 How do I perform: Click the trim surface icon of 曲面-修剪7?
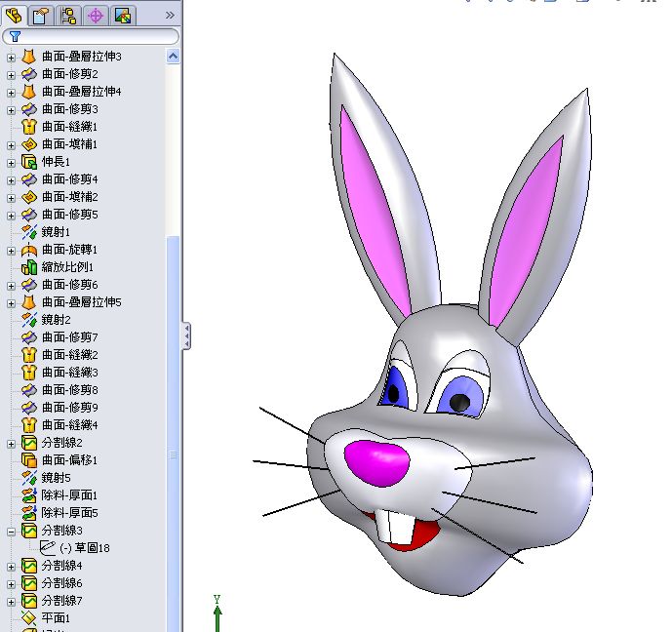pos(29,337)
